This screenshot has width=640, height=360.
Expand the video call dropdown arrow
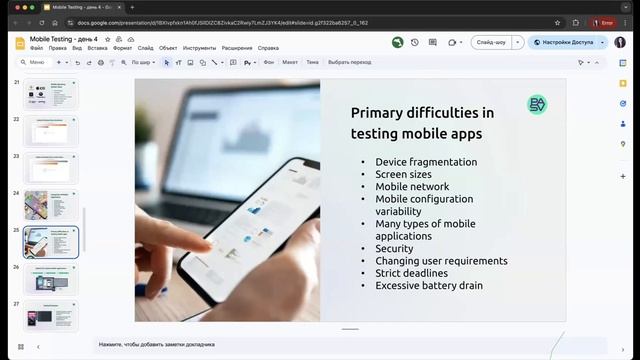coord(461,42)
